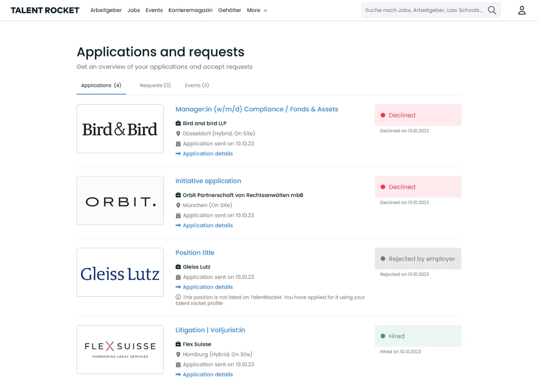Image resolution: width=538 pixels, height=392 pixels.
Task: Click the location pin next to München
Action: tap(178, 205)
